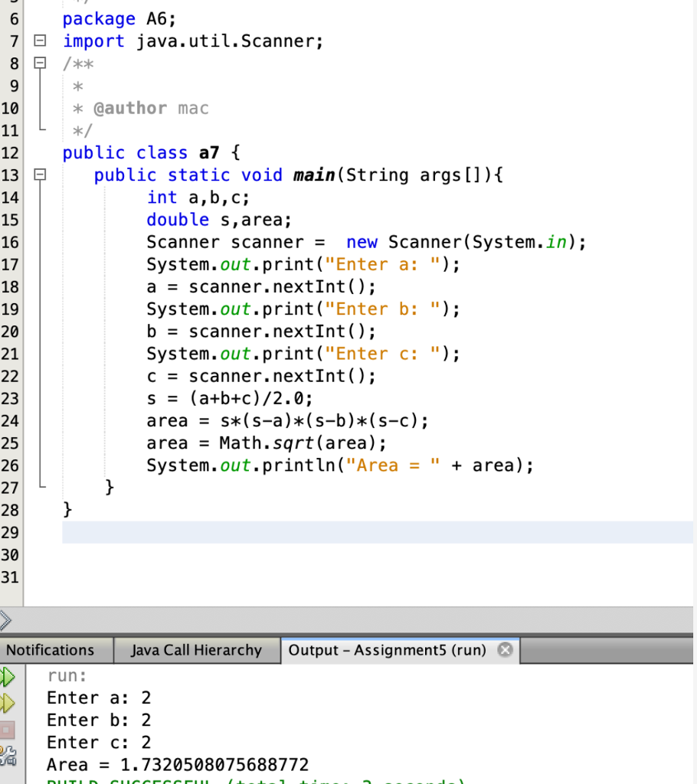Open the Java Call Hierarchy tab

click(x=197, y=650)
